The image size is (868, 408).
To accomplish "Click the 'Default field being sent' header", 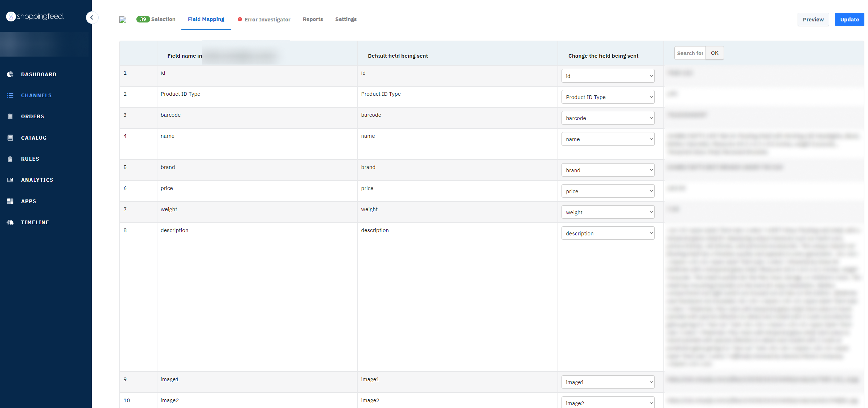I will tap(398, 56).
